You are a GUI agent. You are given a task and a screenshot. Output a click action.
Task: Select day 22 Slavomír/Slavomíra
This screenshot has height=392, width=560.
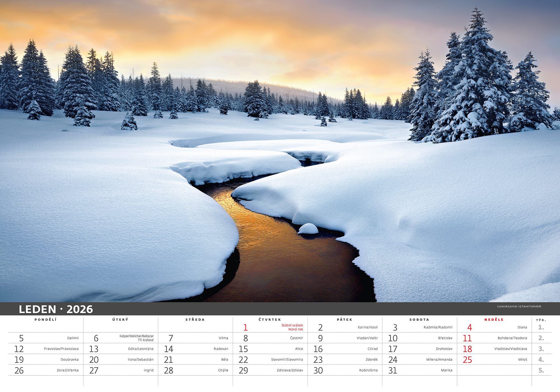tap(270, 360)
